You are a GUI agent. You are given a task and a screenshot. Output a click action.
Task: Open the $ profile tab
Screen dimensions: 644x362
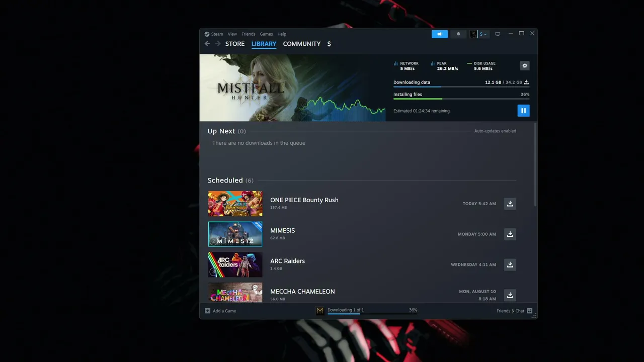[329, 44]
